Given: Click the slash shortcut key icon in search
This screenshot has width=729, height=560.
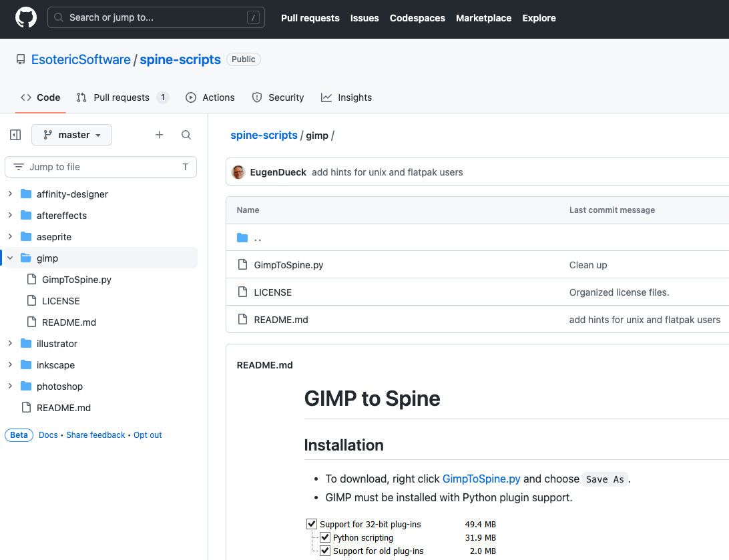Looking at the screenshot, I should pyautogui.click(x=253, y=17).
